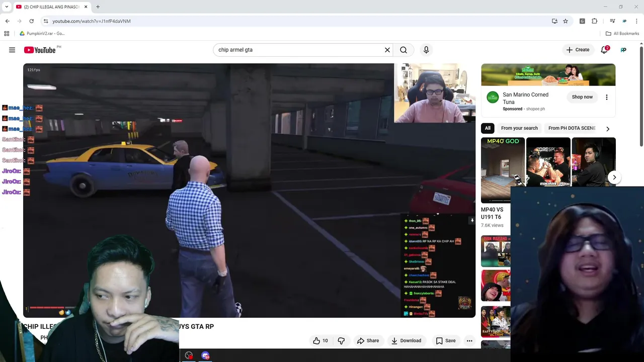Open the San Marino banner ad image
644x362 pixels.
[x=548, y=75]
